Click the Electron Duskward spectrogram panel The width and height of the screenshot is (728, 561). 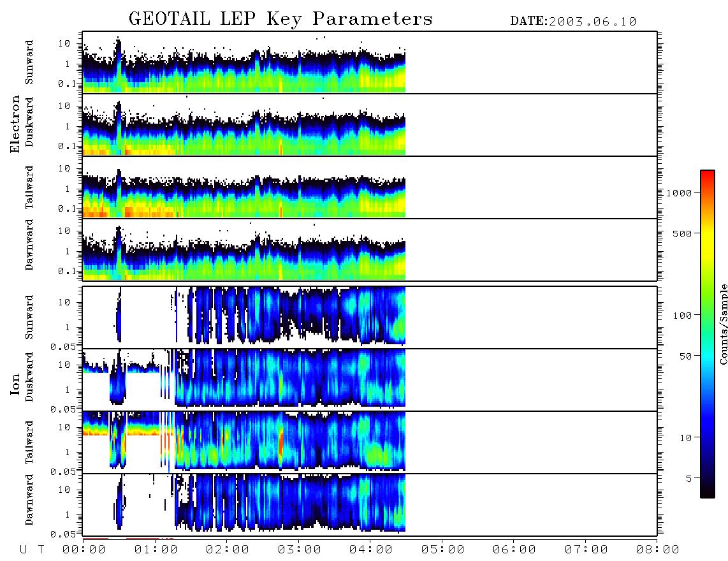point(370,124)
